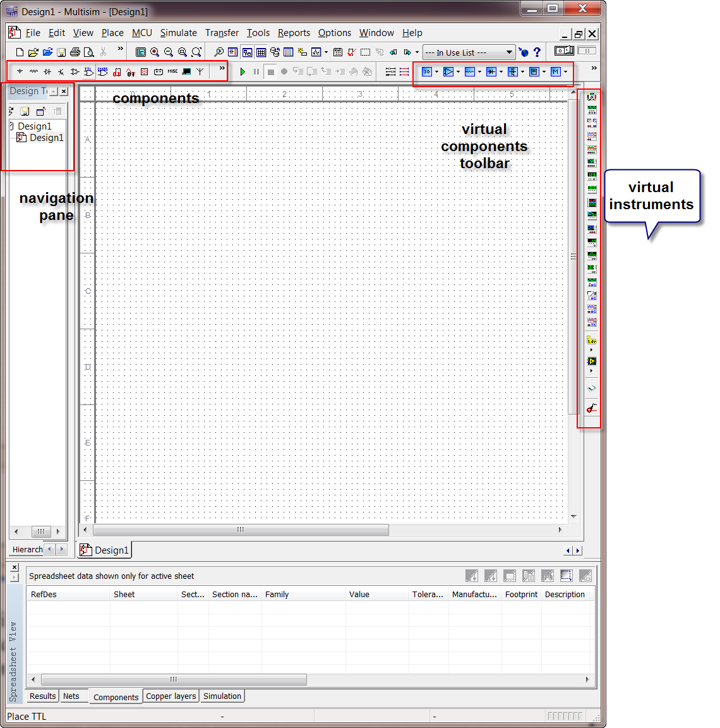This screenshot has width=720, height=728.
Task: Open the In Use List dropdown
Action: click(469, 52)
